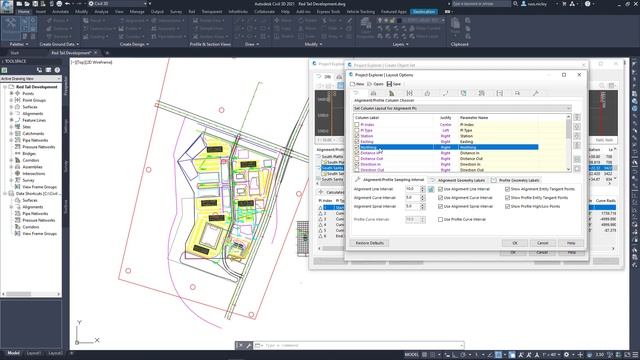Image resolution: width=640 pixels, height=360 pixels.
Task: Select the wrench settings icon tab in Layout Options
Action: tap(536, 93)
